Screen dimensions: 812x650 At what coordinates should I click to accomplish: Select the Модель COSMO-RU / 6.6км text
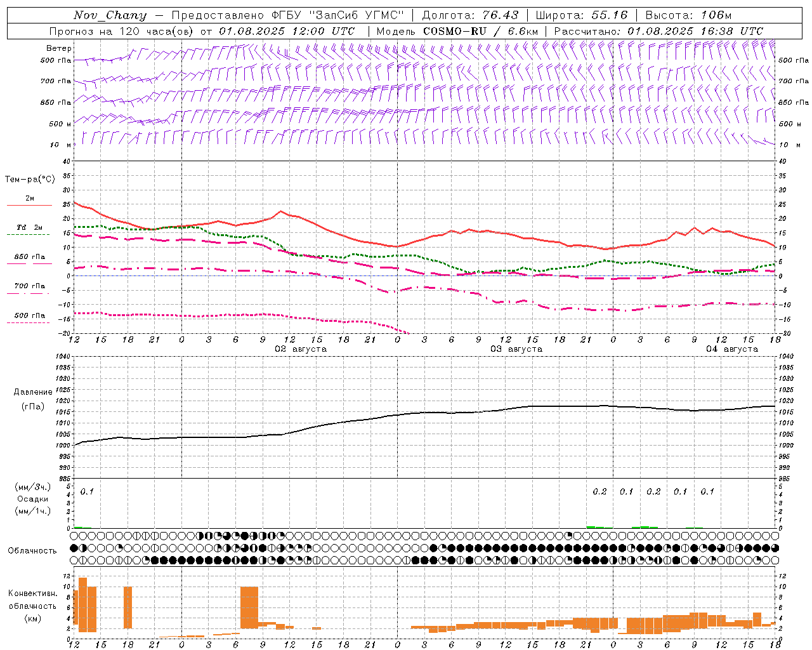click(x=457, y=31)
